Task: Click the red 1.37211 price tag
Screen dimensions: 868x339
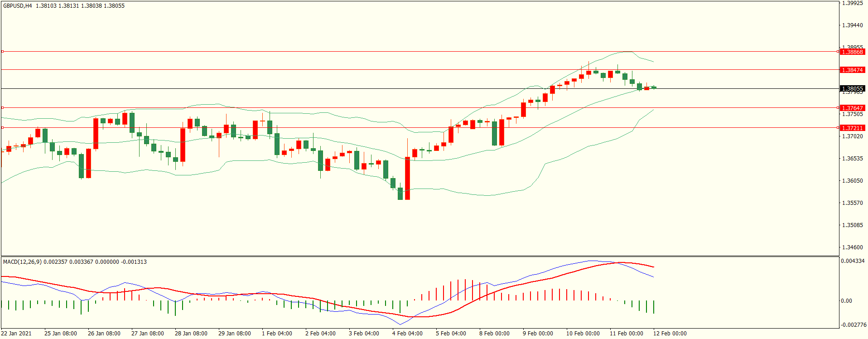Action: 852,128
